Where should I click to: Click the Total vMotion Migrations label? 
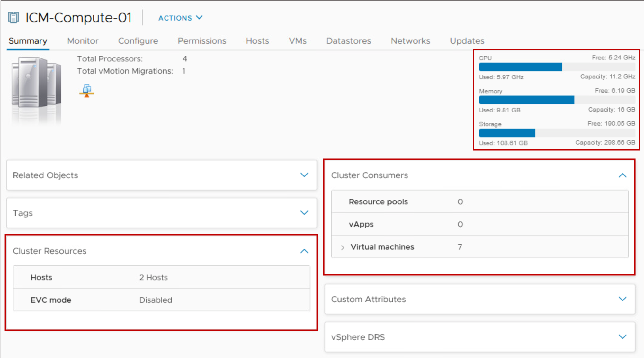click(125, 71)
